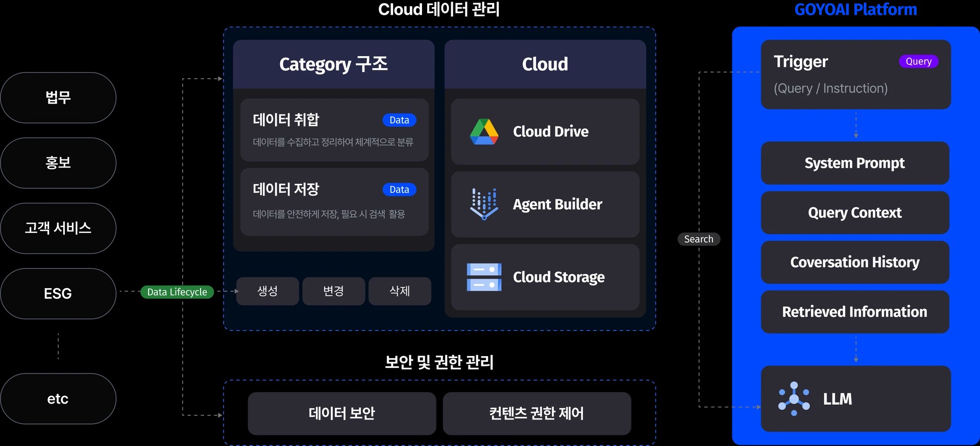
Task: Click the 데이터 보안 box
Action: point(342,413)
